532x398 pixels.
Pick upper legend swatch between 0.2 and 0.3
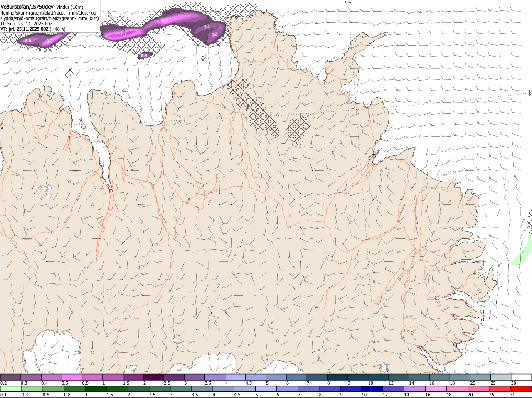click(x=11, y=377)
